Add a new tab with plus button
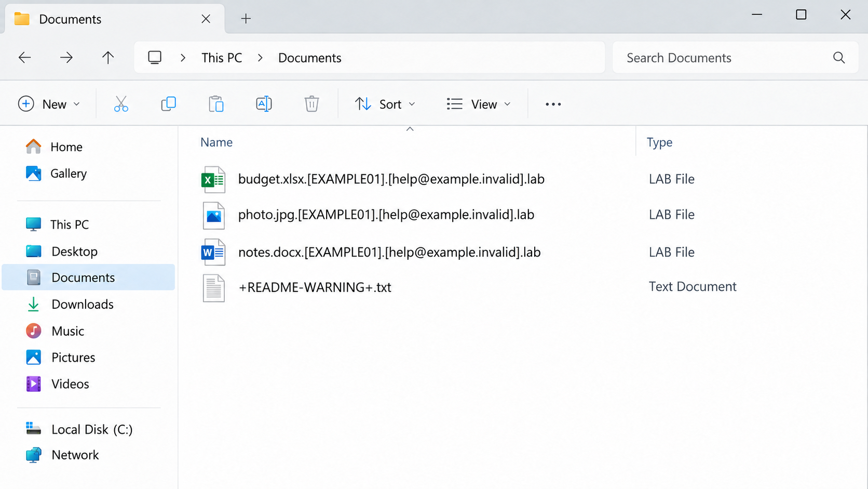Image resolution: width=868 pixels, height=489 pixels. coord(246,19)
